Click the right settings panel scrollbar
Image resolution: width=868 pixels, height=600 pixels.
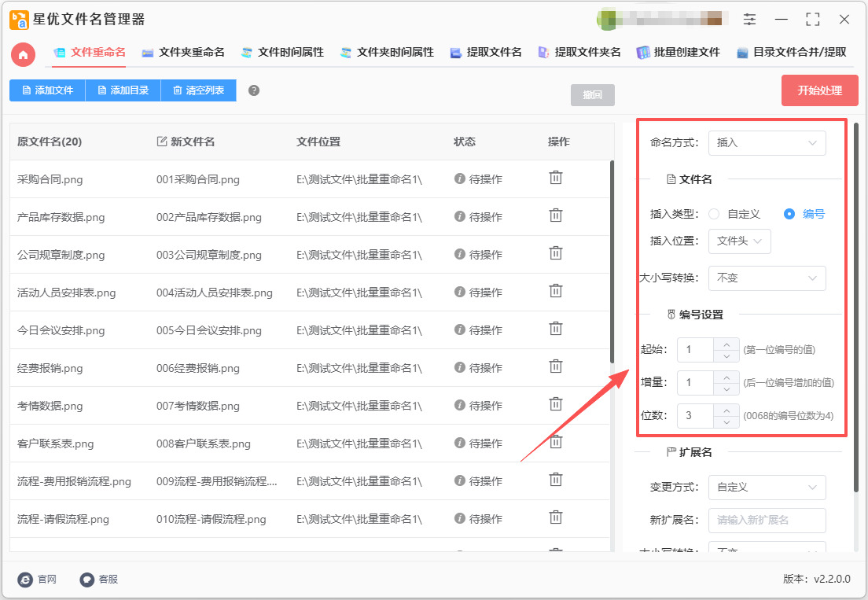pos(855,307)
